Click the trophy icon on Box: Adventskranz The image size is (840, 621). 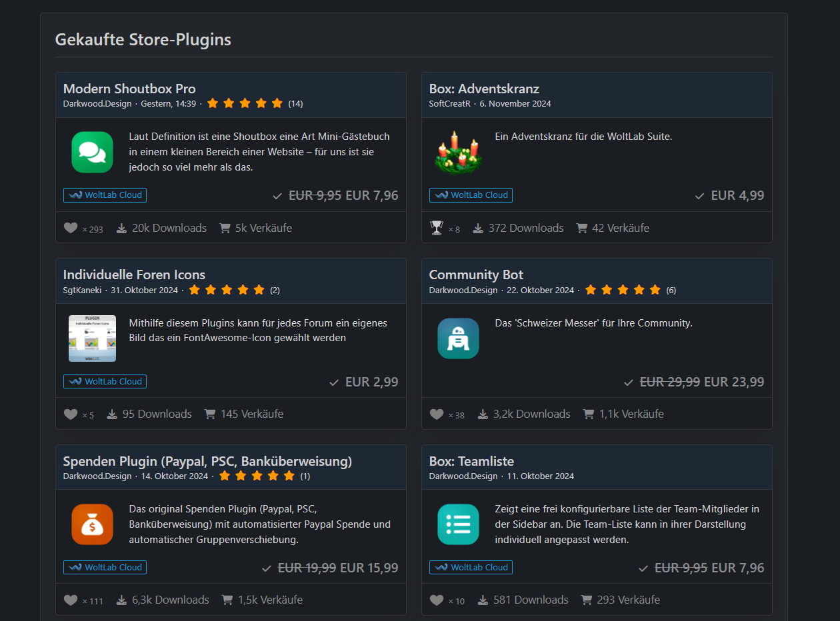pos(437,229)
